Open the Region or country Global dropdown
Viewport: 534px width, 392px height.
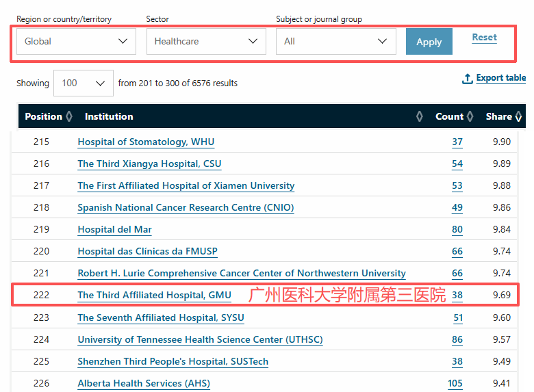[x=76, y=42]
